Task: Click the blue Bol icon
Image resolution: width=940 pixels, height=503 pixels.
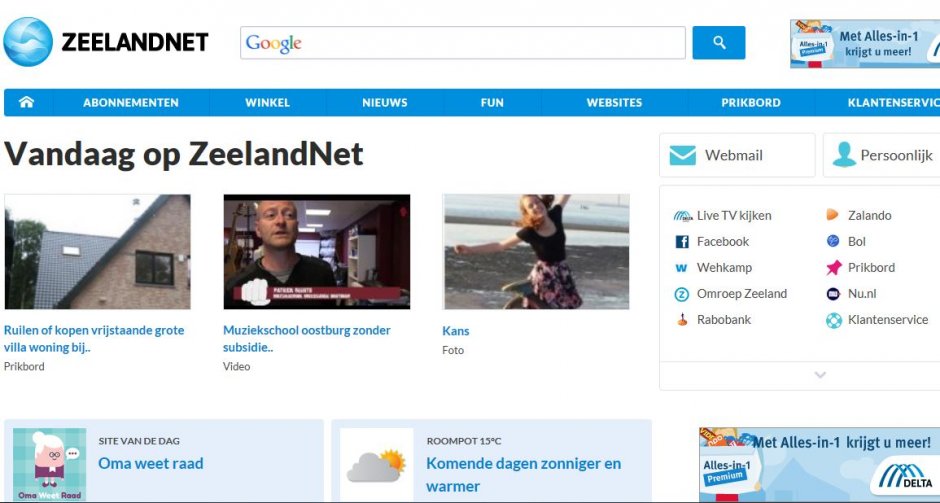Action: [x=833, y=241]
